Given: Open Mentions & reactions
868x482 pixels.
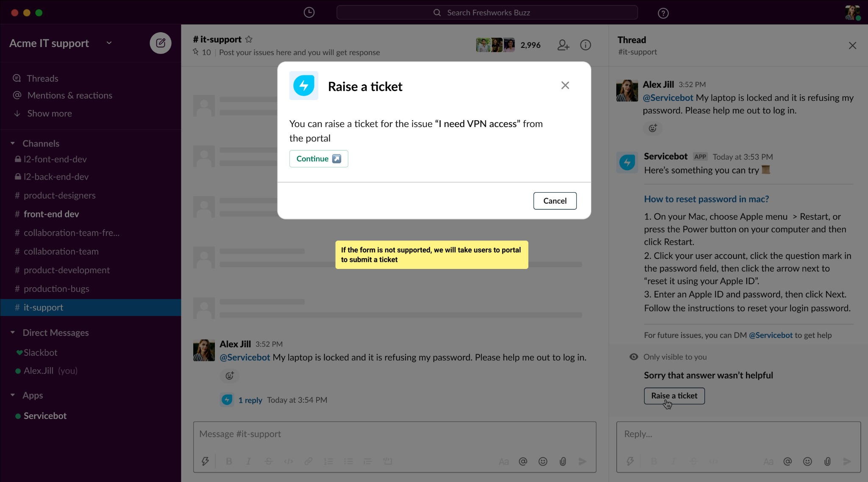Looking at the screenshot, I should click(x=63, y=95).
